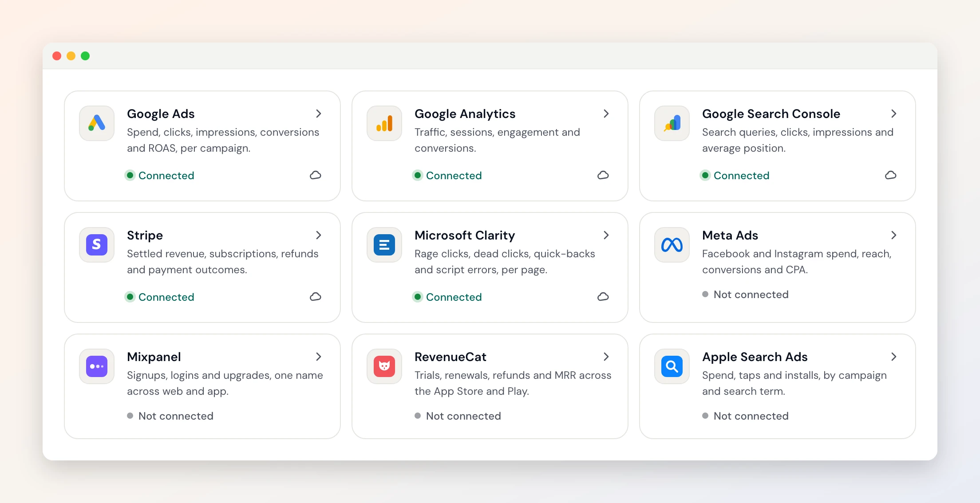Click Connected status on Google Analytics card

pos(447,176)
